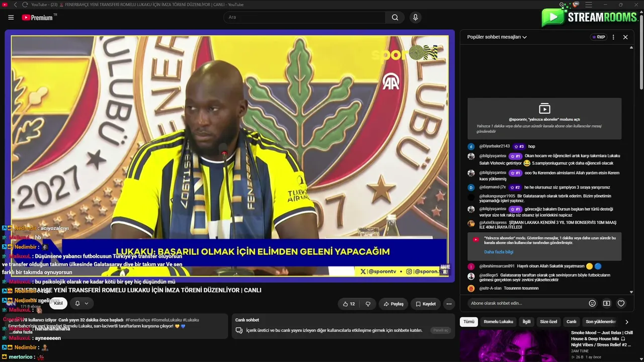Click the #3 member badge beside @Diyarbakır2143
This screenshot has height=362, width=644.
pyautogui.click(x=519, y=146)
